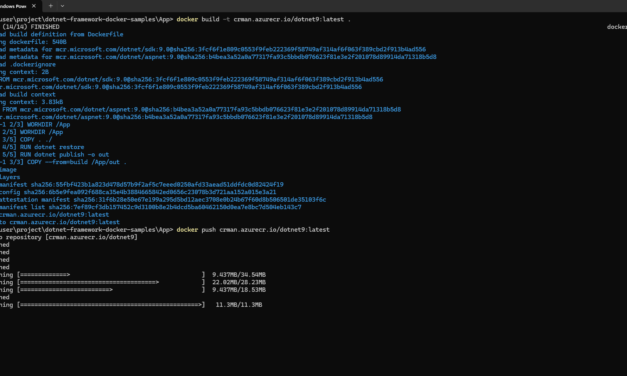Click the 9.437MB/34.54MB progress bar

click(x=111, y=275)
